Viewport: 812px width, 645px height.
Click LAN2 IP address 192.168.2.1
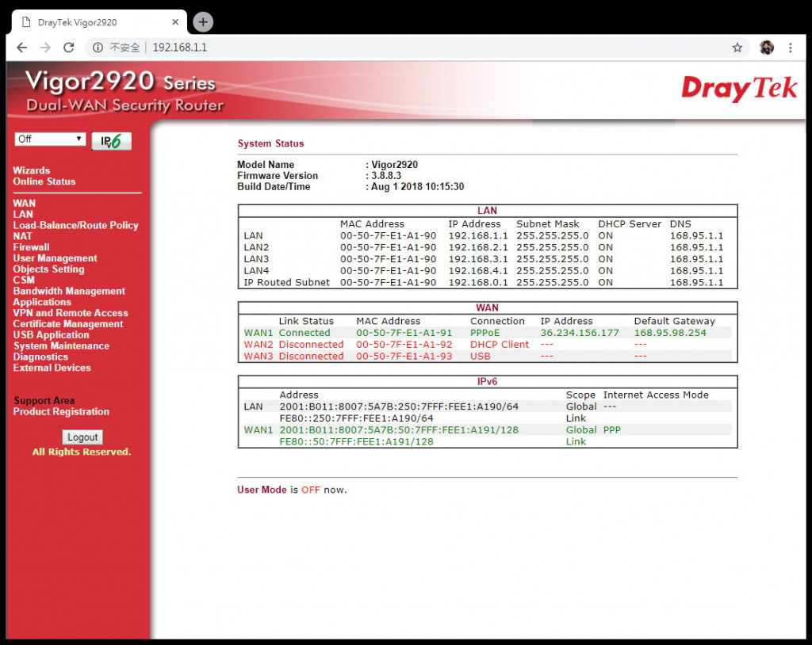point(478,247)
